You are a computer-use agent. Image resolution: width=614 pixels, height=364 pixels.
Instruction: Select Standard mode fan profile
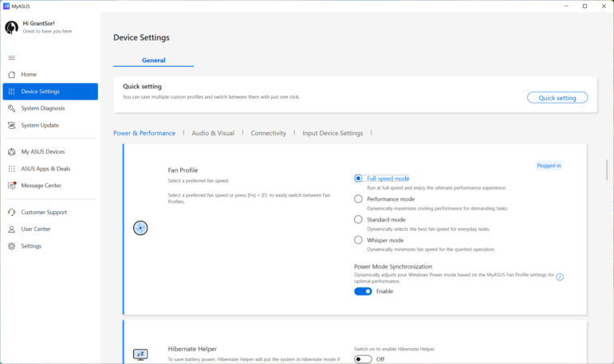pyautogui.click(x=358, y=220)
